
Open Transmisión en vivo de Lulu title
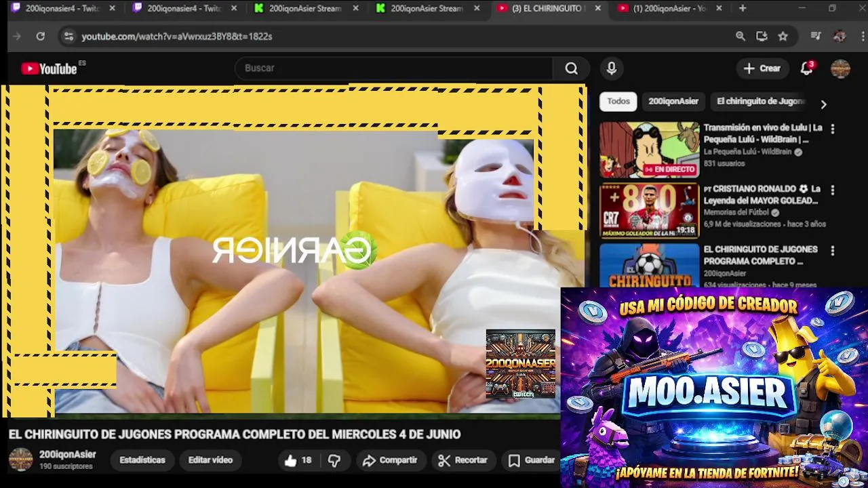click(763, 134)
